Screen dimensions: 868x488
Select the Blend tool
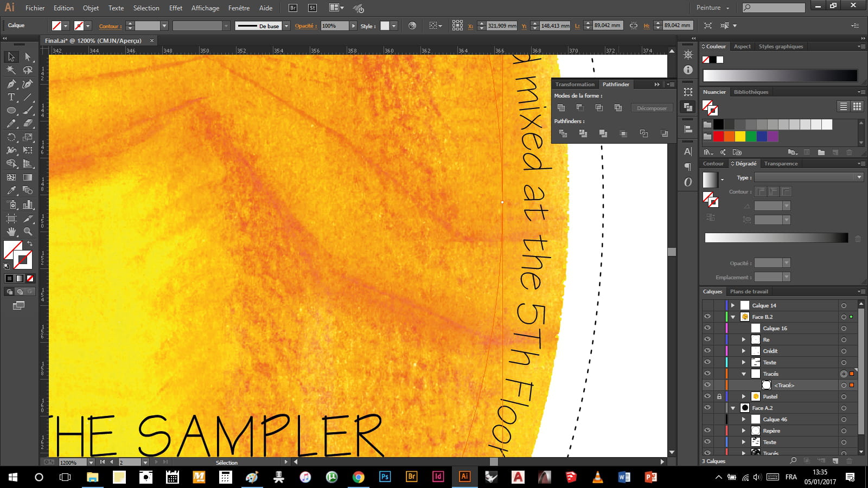point(28,190)
